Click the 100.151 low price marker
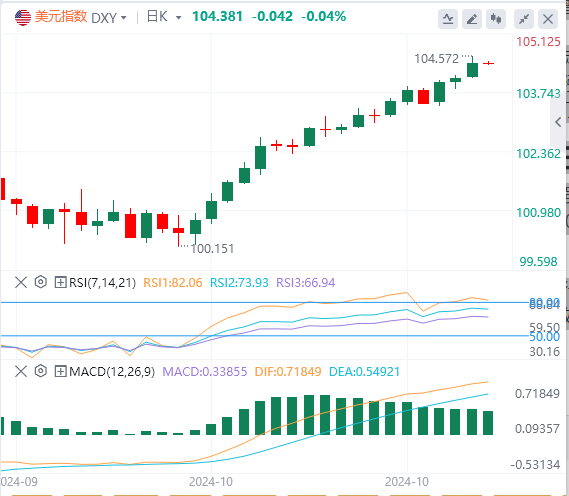The width and height of the screenshot is (569, 496). click(212, 249)
